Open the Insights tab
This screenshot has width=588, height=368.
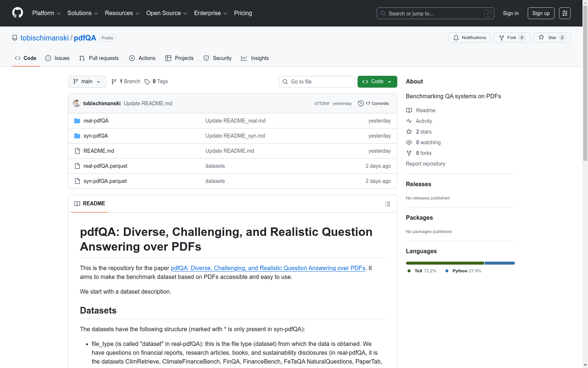[255, 58]
